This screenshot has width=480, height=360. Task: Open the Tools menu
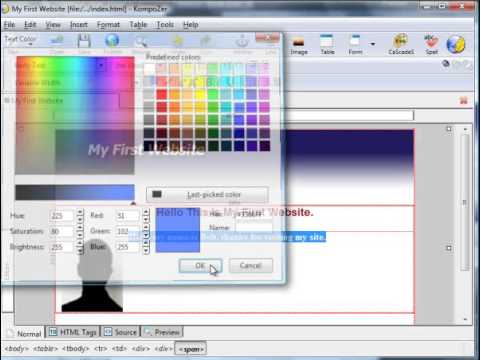(x=165, y=25)
